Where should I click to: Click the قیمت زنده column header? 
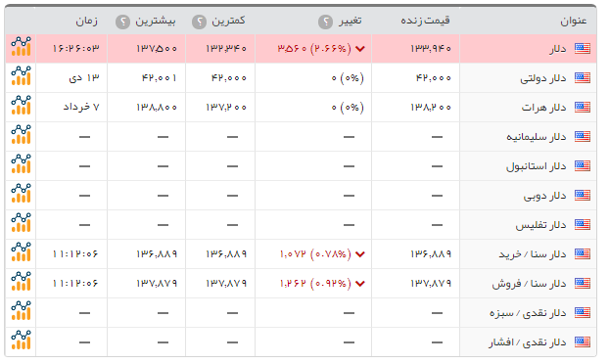[x=425, y=21]
